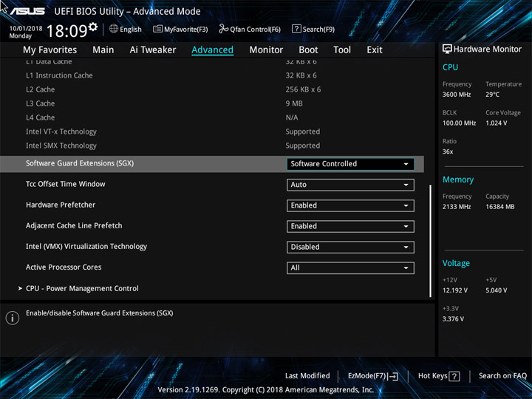532x399 pixels.
Task: Open MyFavorite(F3) label
Action: click(186, 29)
